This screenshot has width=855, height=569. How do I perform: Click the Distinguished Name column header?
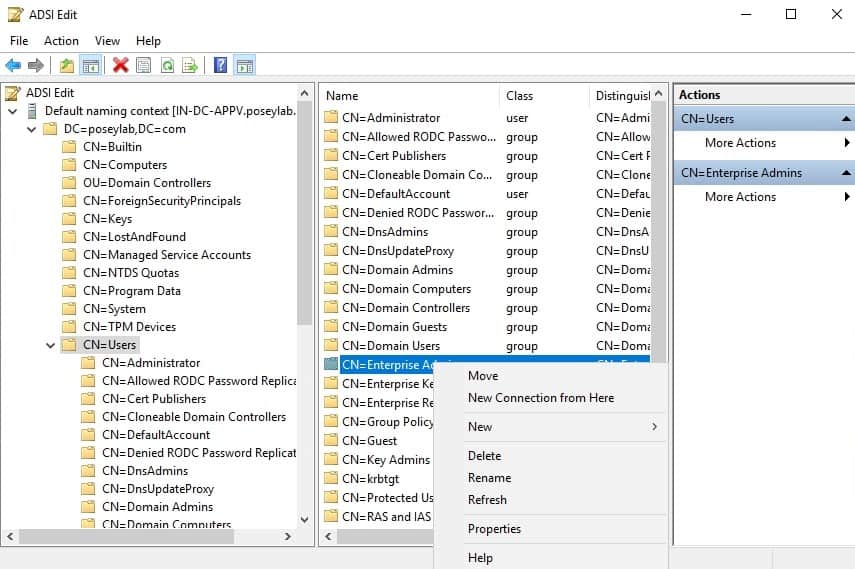(x=621, y=96)
